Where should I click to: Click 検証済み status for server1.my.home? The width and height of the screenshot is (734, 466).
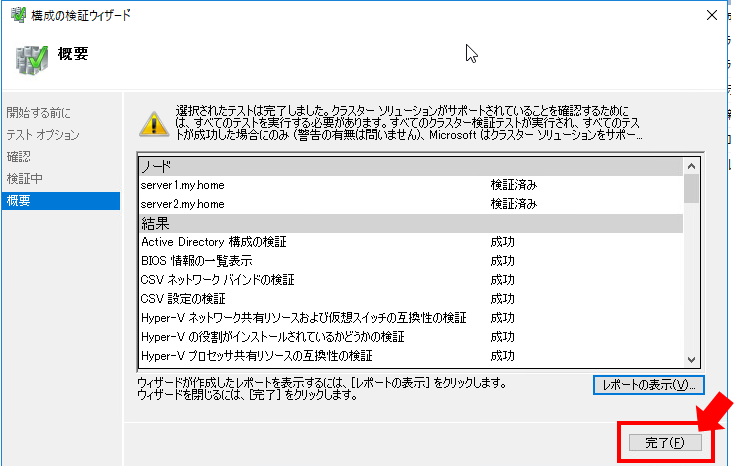(514, 185)
